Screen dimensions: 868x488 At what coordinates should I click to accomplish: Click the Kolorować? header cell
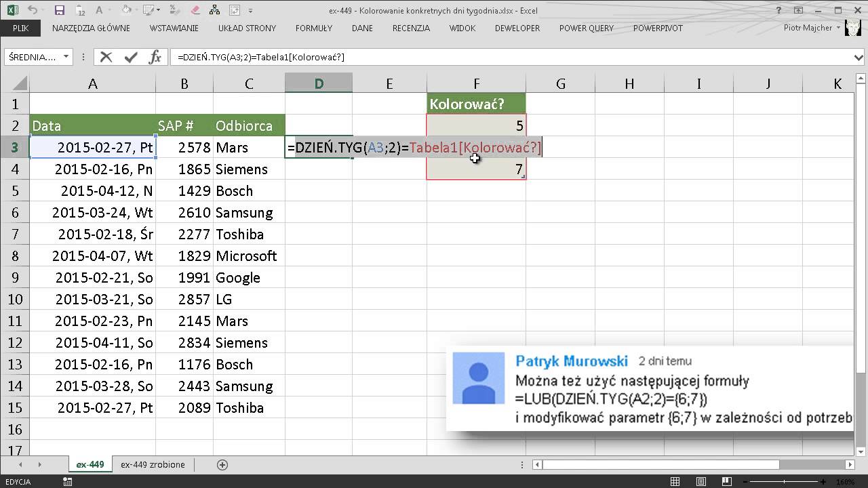coord(476,104)
